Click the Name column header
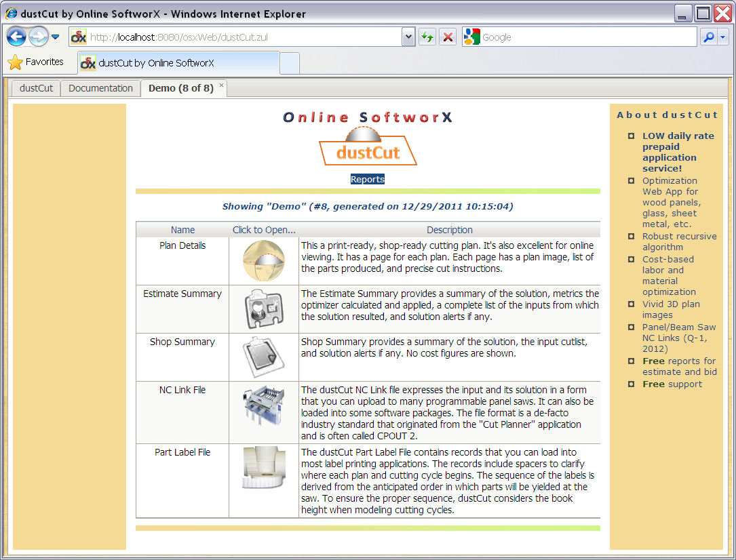Image resolution: width=736 pixels, height=560 pixels. [x=182, y=230]
